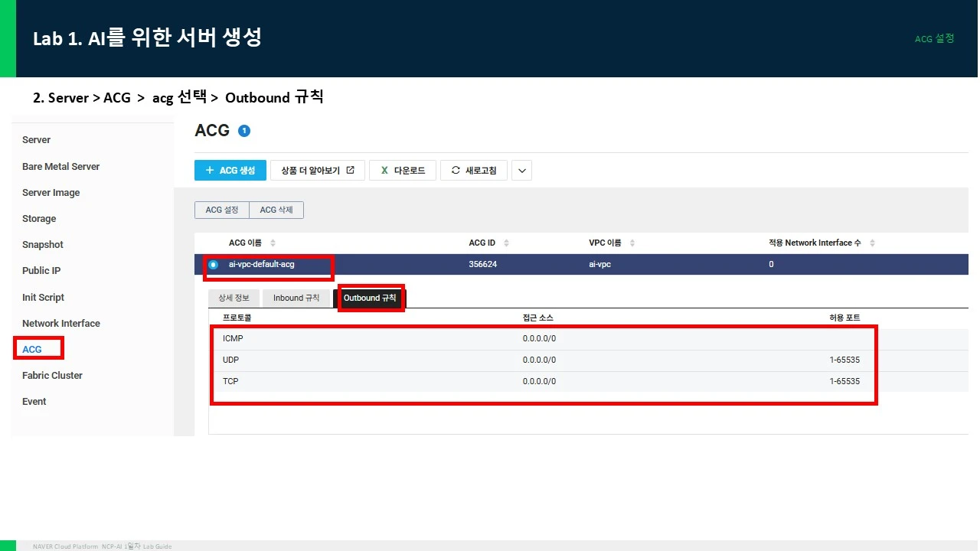Click the ACG count badge icon
Screen dimensions: 980x551
(x=244, y=131)
